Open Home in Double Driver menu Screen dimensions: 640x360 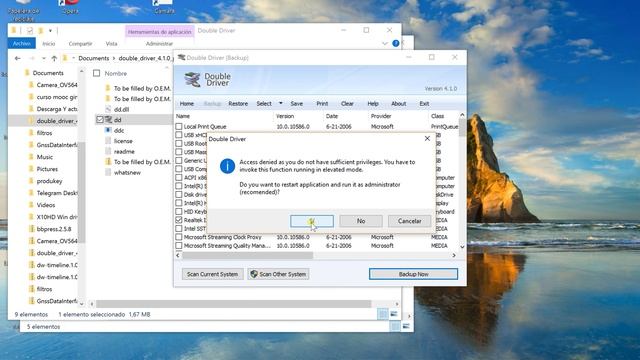coord(187,104)
